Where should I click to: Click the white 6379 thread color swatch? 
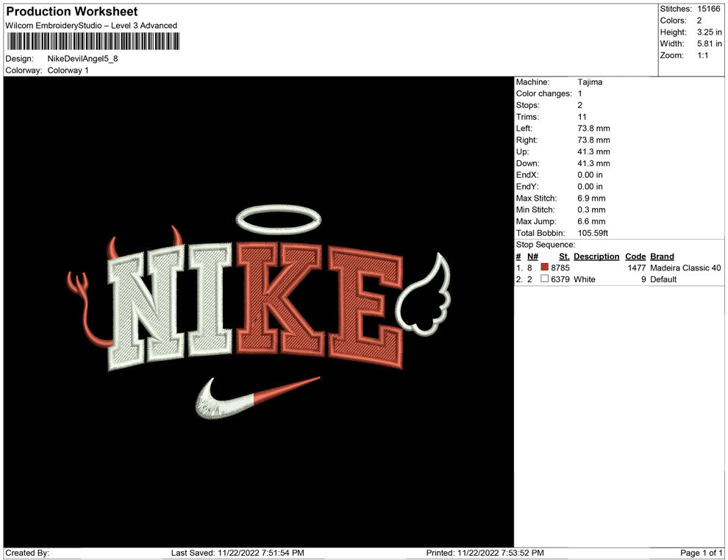pyautogui.click(x=545, y=279)
